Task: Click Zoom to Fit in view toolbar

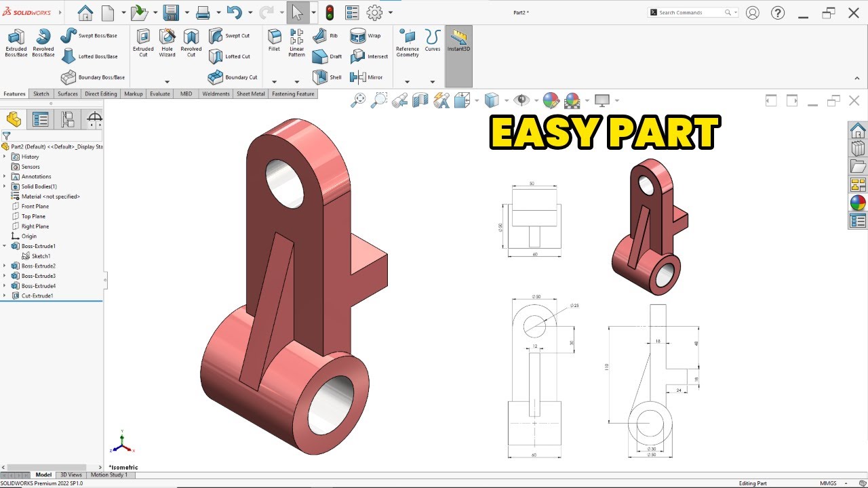Action: [358, 100]
